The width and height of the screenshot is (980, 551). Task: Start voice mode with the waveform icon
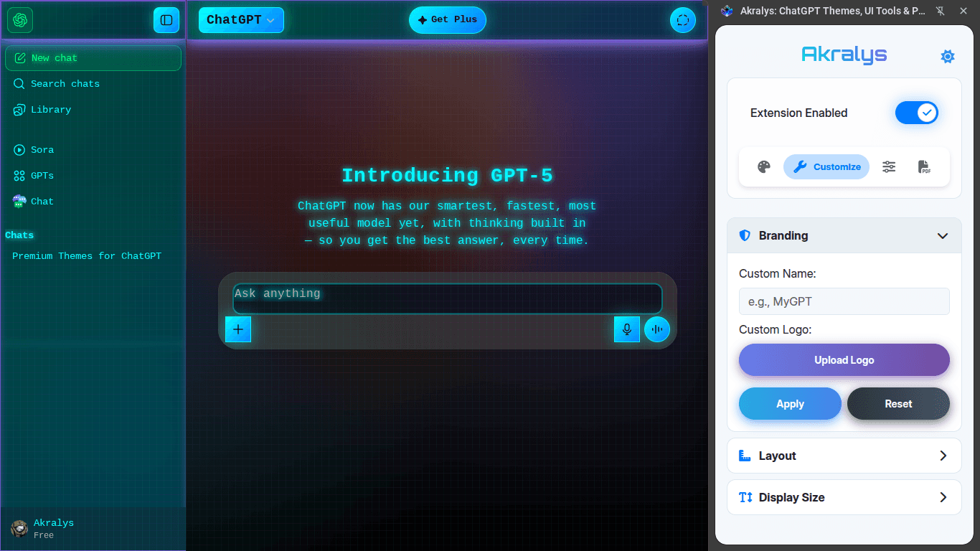tap(657, 329)
